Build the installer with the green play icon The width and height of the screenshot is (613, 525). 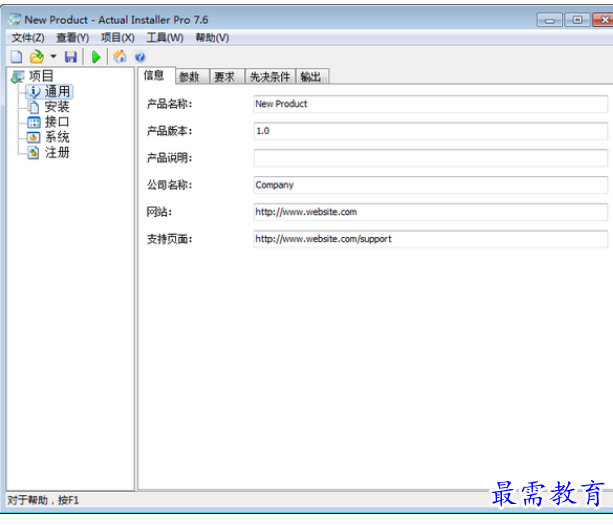pyautogui.click(x=96, y=57)
